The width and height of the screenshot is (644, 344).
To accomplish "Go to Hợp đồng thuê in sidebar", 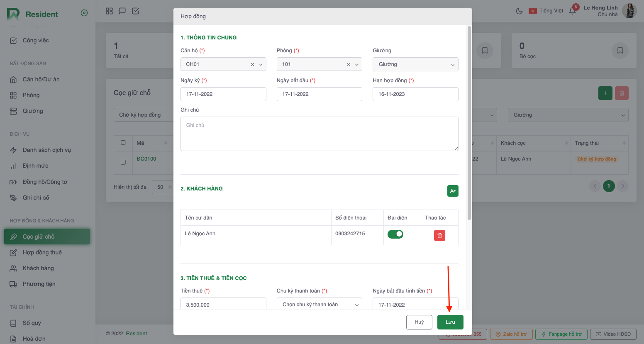I will [42, 252].
